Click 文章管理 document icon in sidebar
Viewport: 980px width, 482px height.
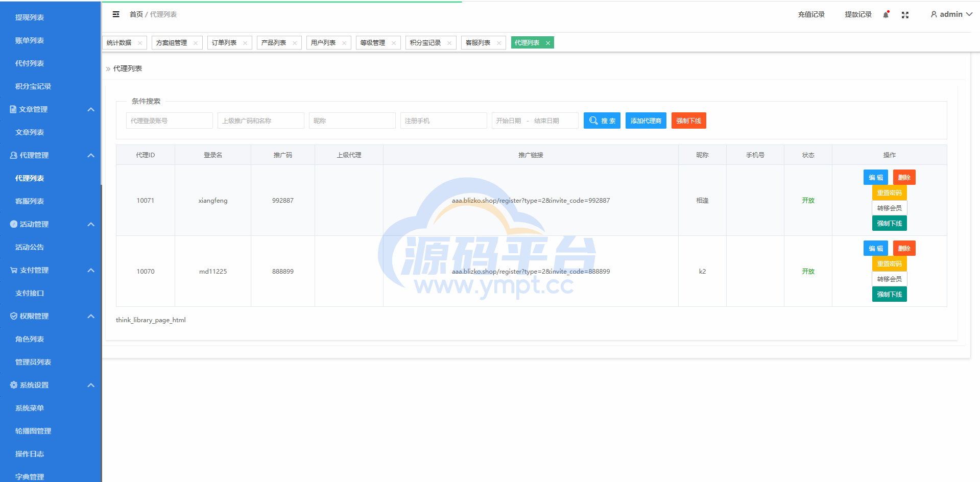point(13,109)
